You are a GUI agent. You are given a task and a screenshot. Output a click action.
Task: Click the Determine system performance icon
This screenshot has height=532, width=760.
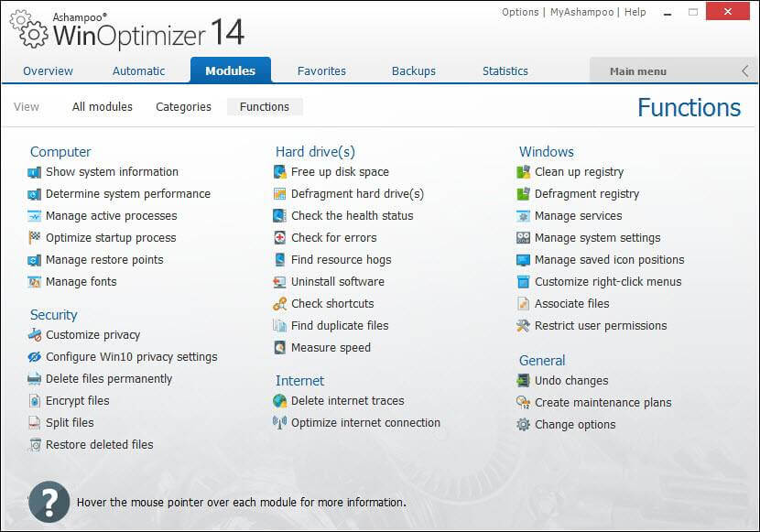pyautogui.click(x=35, y=194)
